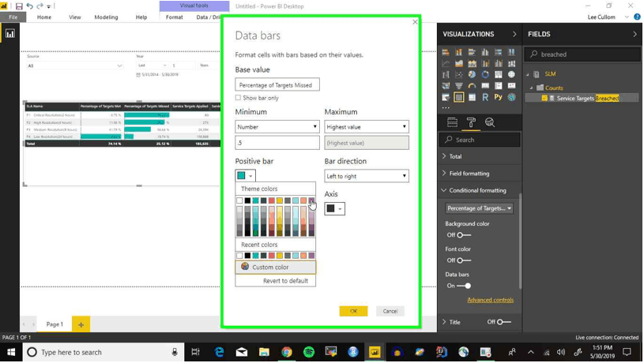Toggle the Font color switch
Viewport: 644px width, 363px height.
tap(464, 260)
